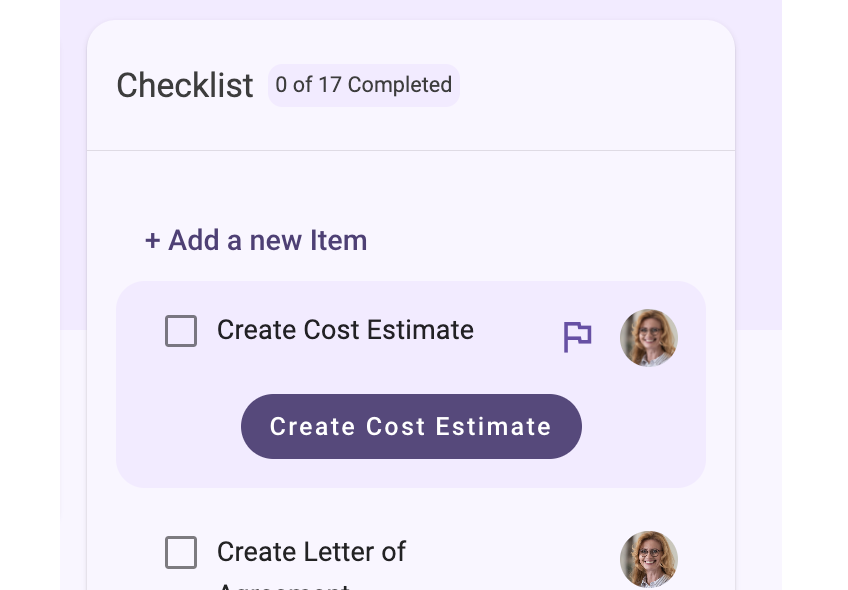The image size is (848, 590).
Task: Toggle the checkbox for the first checklist task
Action: 181,331
